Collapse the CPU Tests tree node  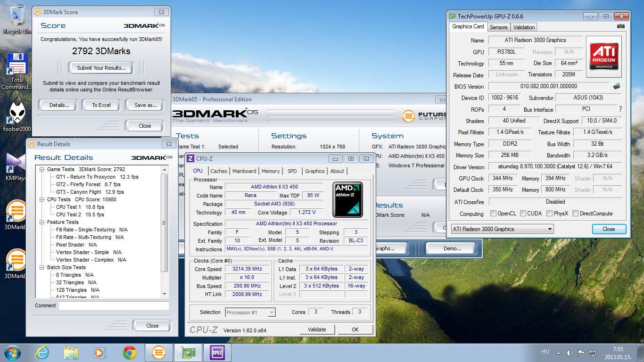pyautogui.click(x=42, y=199)
